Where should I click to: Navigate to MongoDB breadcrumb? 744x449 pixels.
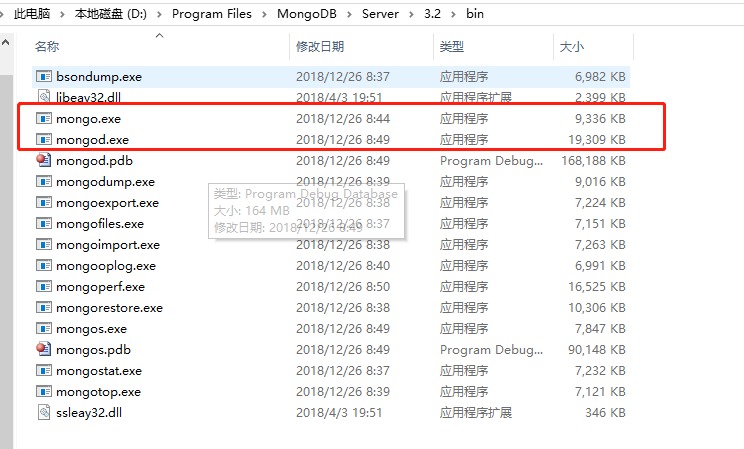click(x=307, y=14)
